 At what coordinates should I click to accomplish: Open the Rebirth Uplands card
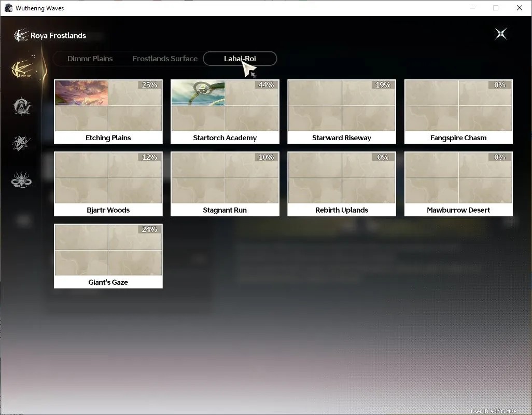pos(342,184)
